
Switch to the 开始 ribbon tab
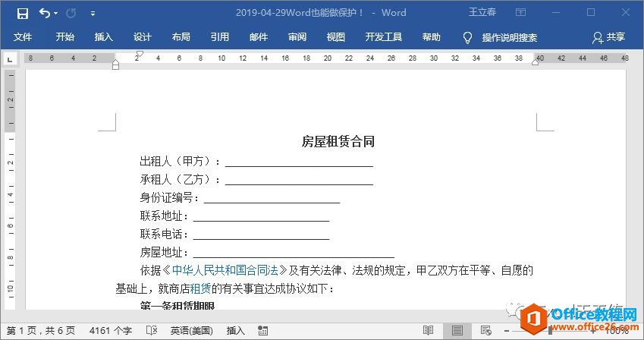(x=65, y=37)
